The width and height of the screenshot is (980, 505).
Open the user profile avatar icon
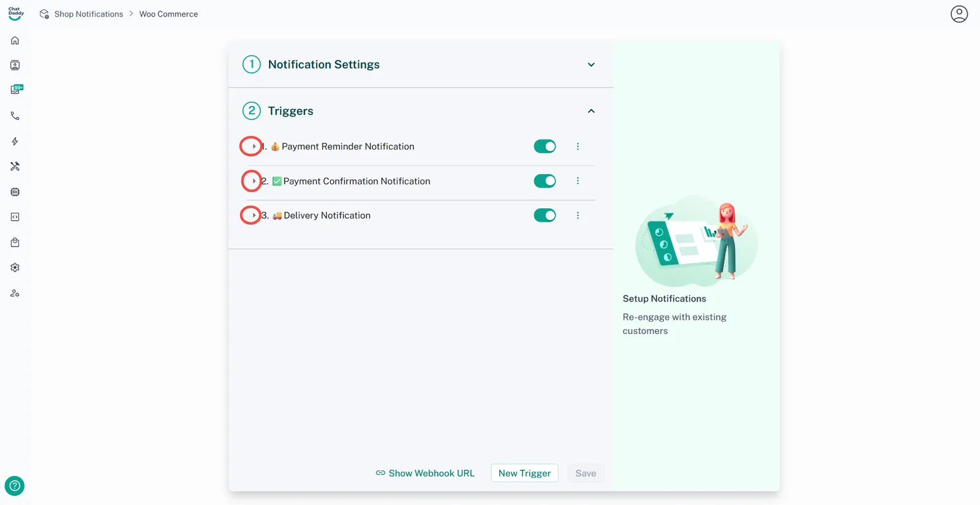[x=959, y=14]
